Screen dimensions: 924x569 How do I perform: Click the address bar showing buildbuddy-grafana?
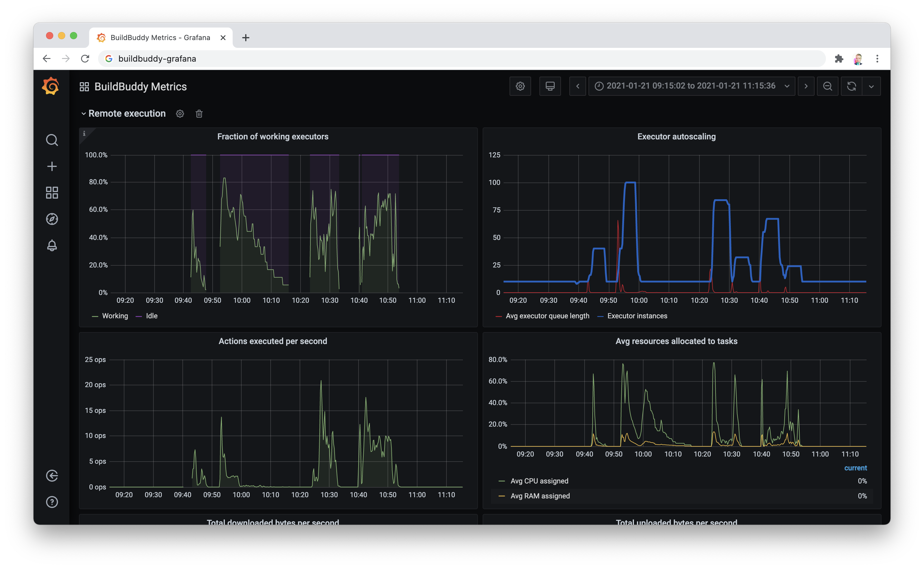[x=462, y=59]
